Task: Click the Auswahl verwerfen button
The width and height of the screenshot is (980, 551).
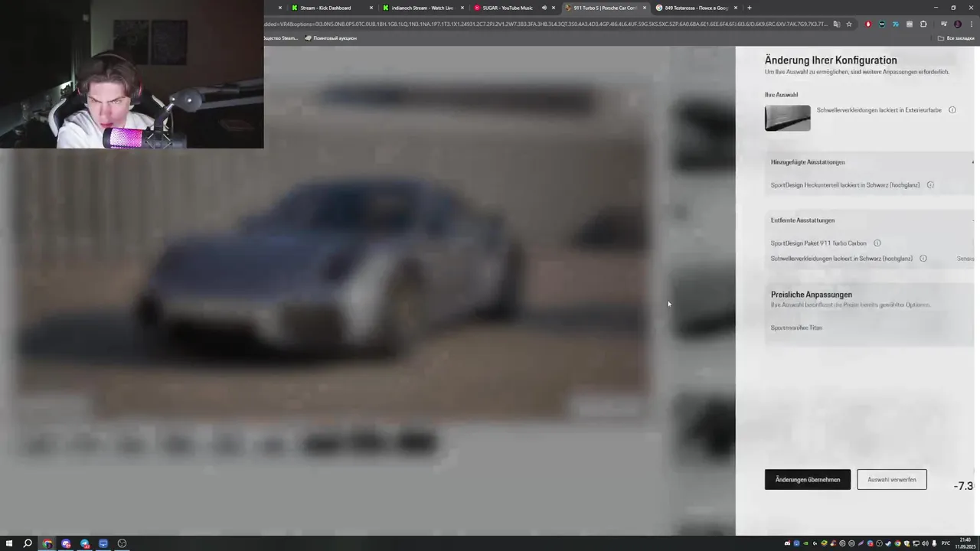Action: coord(891,480)
